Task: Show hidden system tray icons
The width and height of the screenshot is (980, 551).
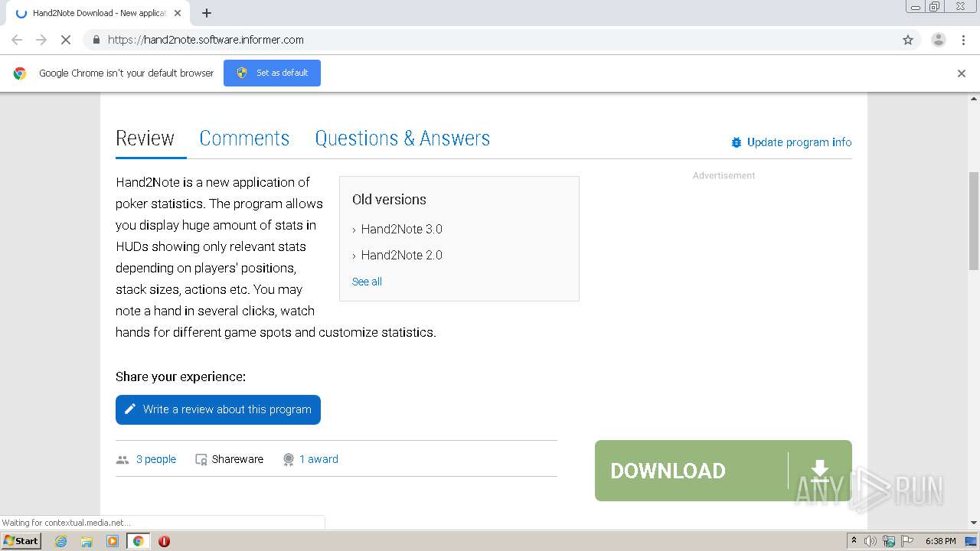Action: (854, 540)
